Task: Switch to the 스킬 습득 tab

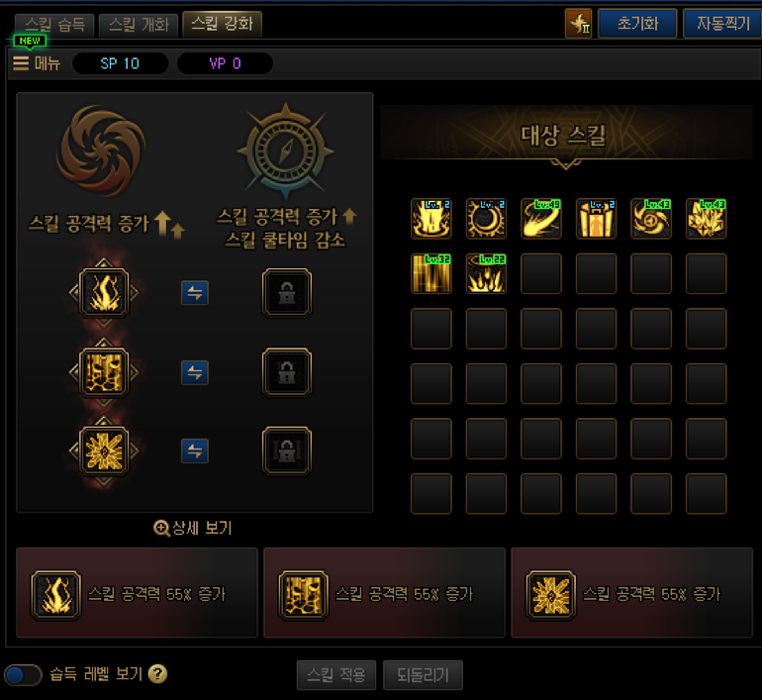Action: (x=54, y=25)
